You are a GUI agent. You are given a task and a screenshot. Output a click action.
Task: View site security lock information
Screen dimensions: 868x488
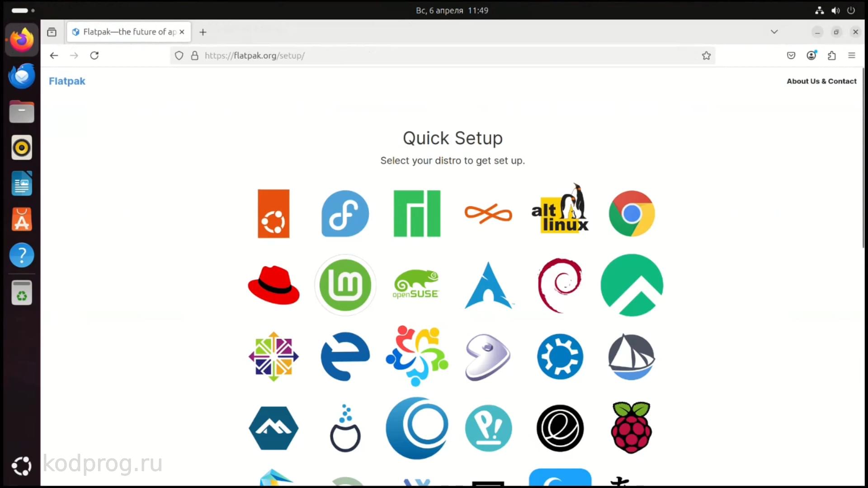click(194, 56)
